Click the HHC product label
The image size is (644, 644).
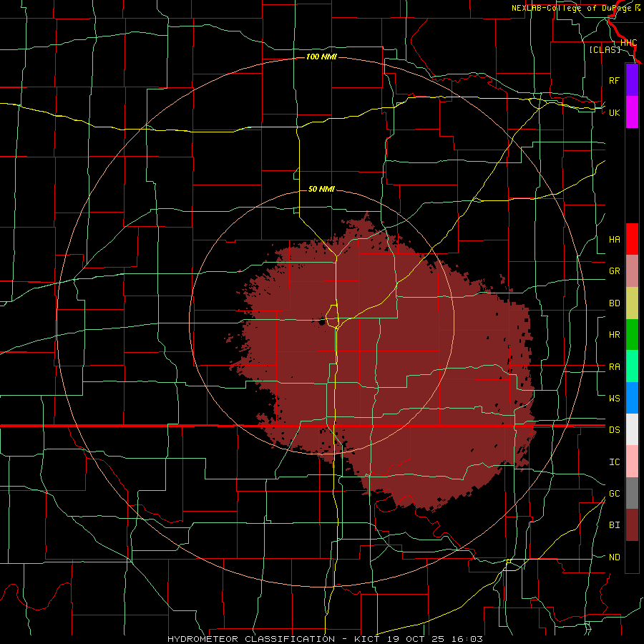[628, 43]
